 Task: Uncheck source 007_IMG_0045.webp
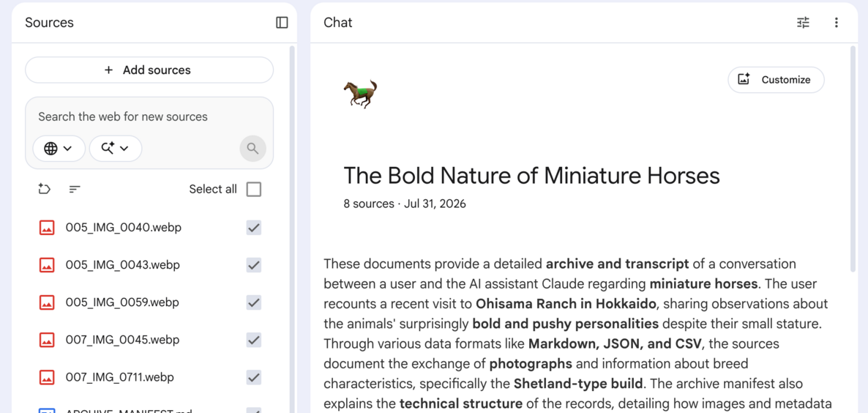click(253, 340)
